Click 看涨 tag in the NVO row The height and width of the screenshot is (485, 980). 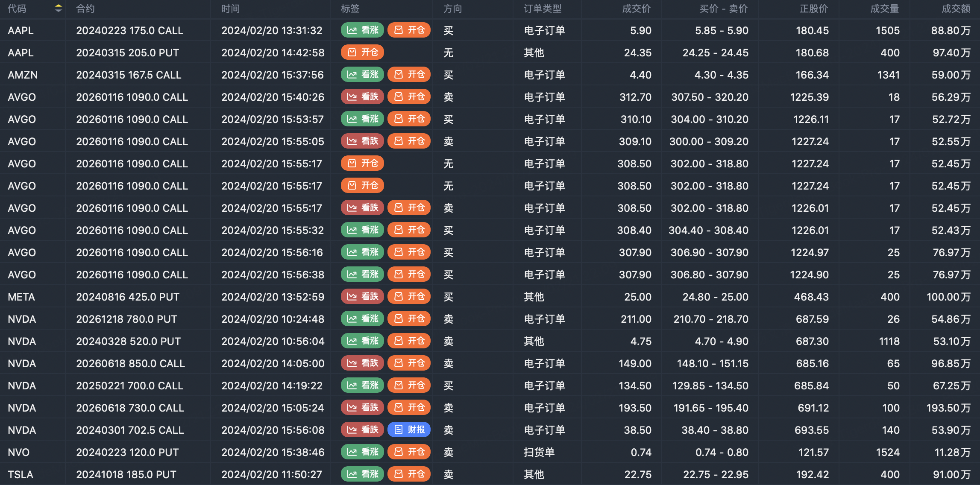pos(362,452)
